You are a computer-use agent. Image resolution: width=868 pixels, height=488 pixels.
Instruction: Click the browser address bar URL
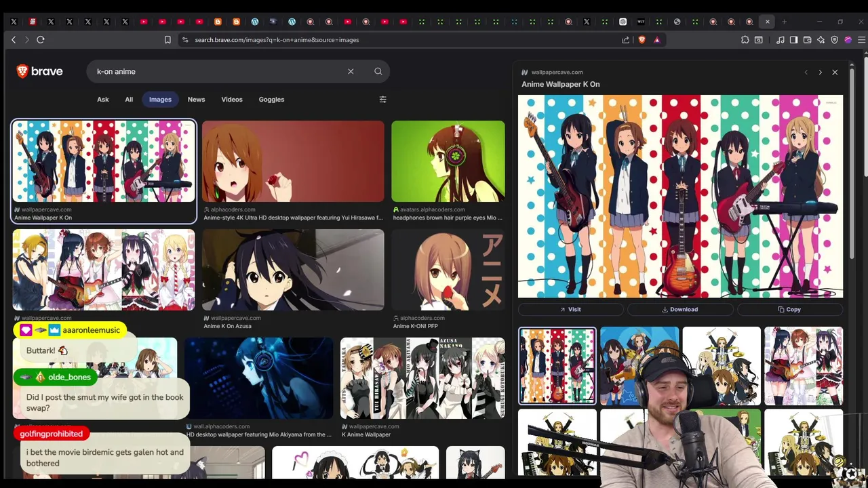pyautogui.click(x=277, y=40)
